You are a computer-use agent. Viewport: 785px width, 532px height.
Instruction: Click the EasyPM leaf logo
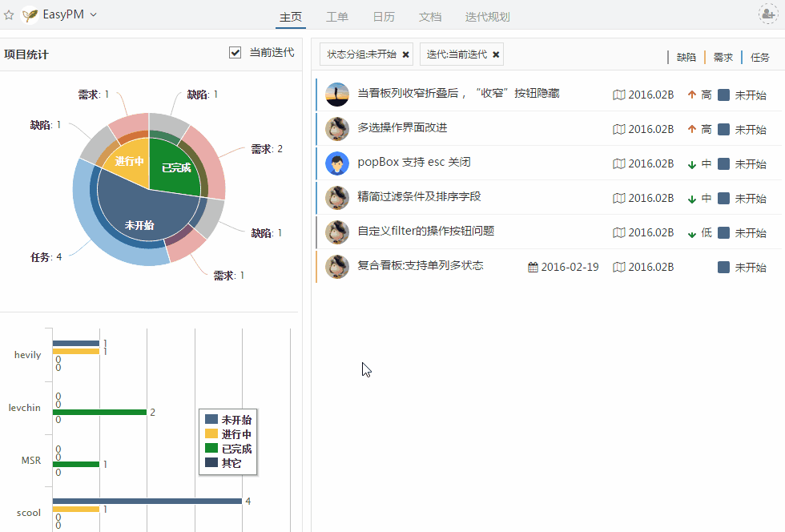[30, 15]
